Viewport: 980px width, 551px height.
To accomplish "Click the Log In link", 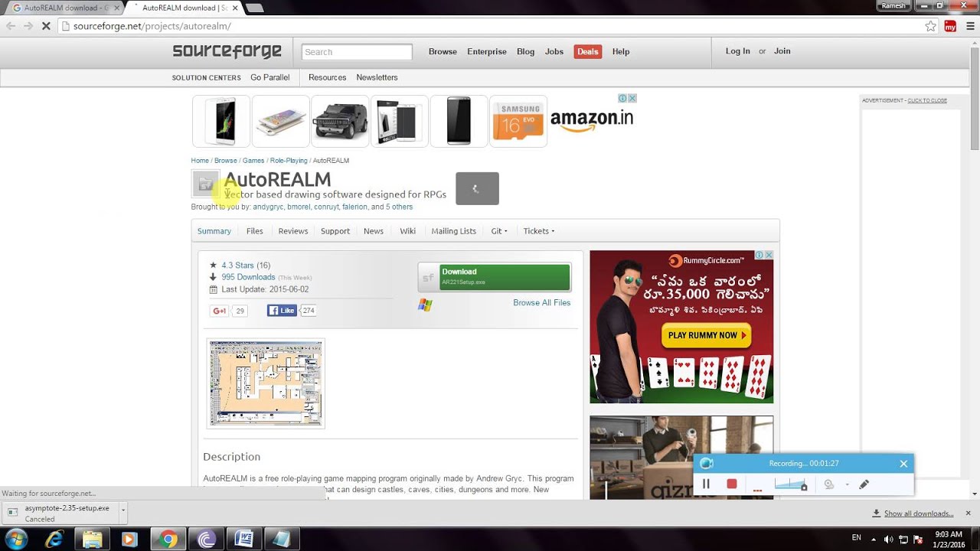I will [738, 51].
